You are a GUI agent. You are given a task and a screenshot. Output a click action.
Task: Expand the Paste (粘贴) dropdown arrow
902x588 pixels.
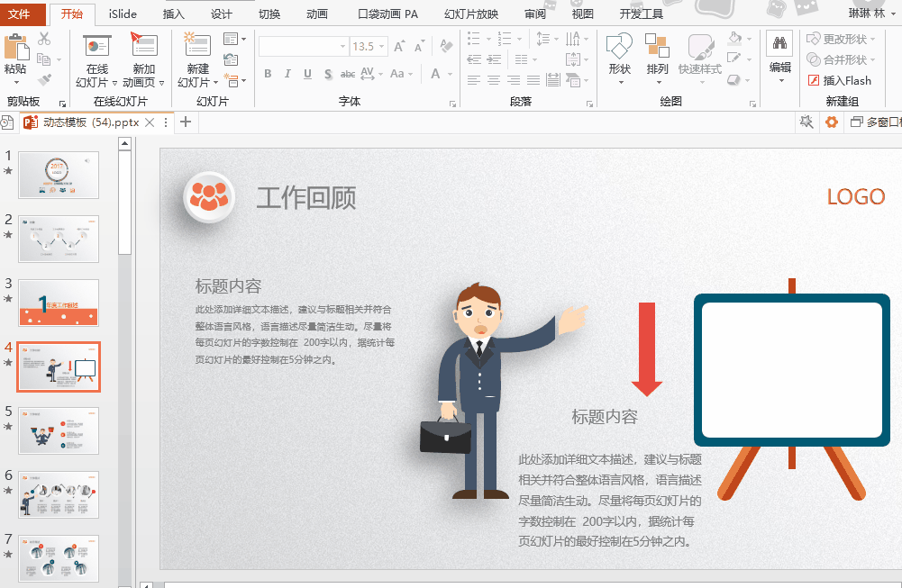point(16,82)
